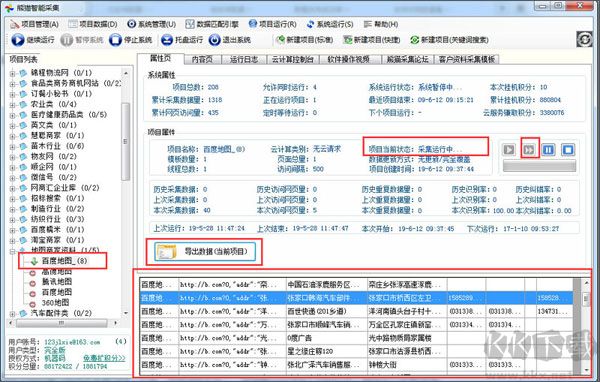Image resolution: width=600 pixels, height=382 pixels.
Task: Select 纺织行业 folder in project list
Action: pyautogui.click(x=57, y=219)
